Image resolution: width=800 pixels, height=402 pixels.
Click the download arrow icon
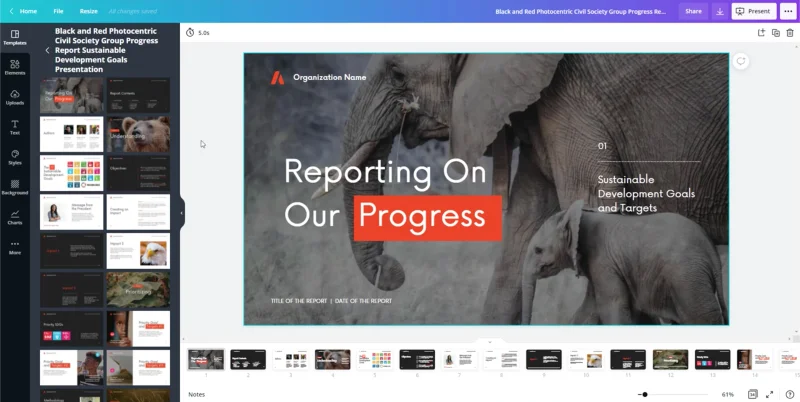click(x=720, y=11)
